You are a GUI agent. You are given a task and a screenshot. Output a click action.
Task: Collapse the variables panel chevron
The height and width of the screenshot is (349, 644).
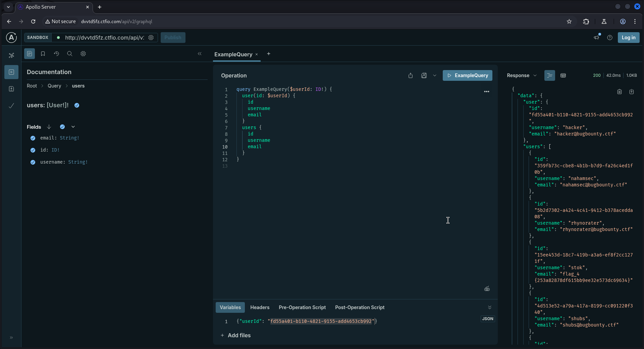click(490, 307)
